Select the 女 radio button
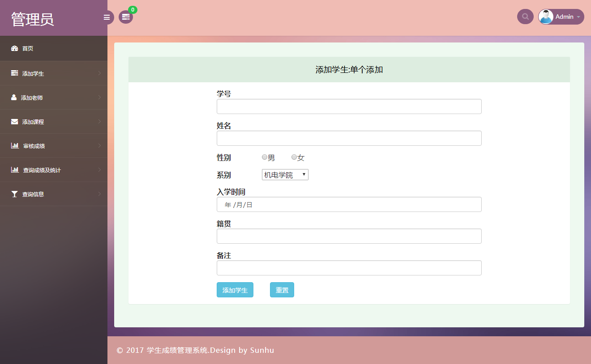 pyautogui.click(x=294, y=157)
